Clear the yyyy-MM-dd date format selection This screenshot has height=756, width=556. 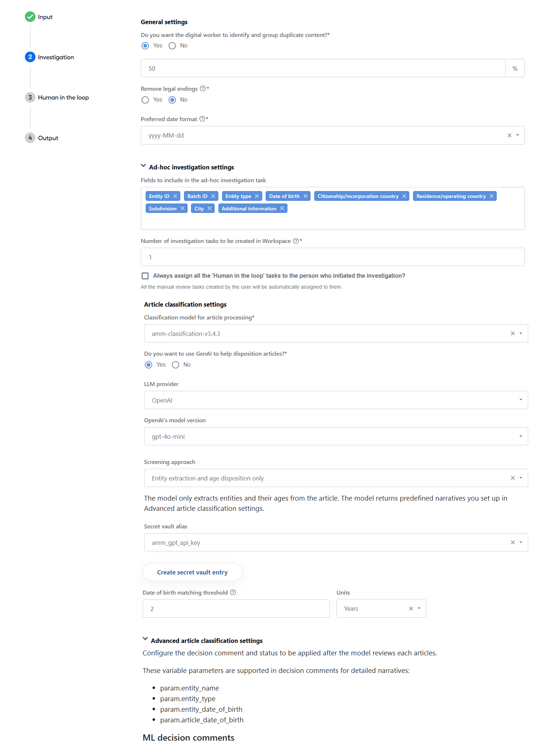(510, 135)
